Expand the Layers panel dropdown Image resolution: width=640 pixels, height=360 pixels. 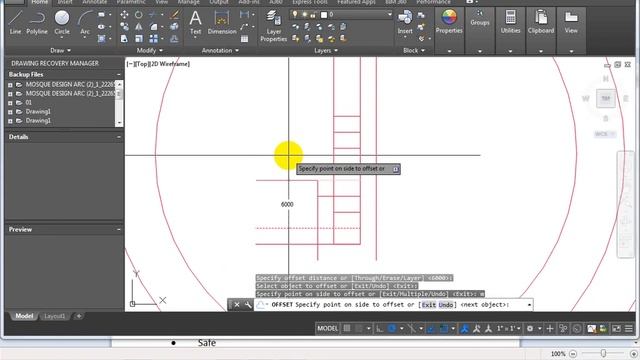tap(326, 50)
